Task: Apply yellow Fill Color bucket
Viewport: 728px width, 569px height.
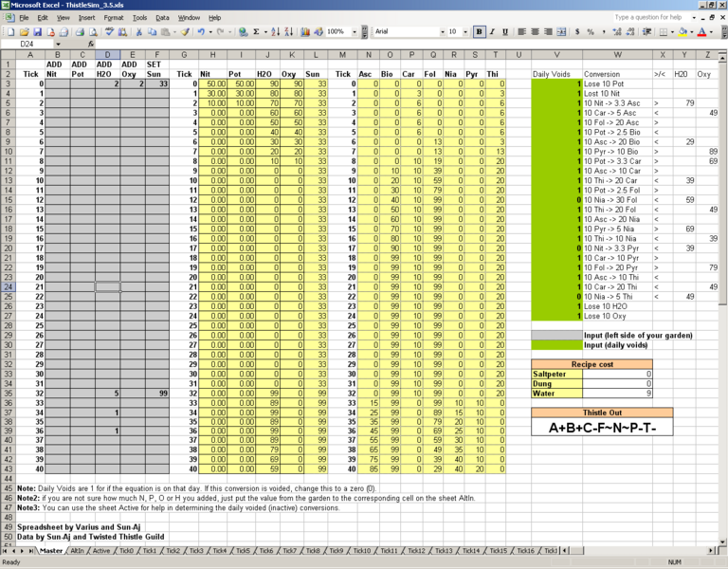Action: click(682, 31)
